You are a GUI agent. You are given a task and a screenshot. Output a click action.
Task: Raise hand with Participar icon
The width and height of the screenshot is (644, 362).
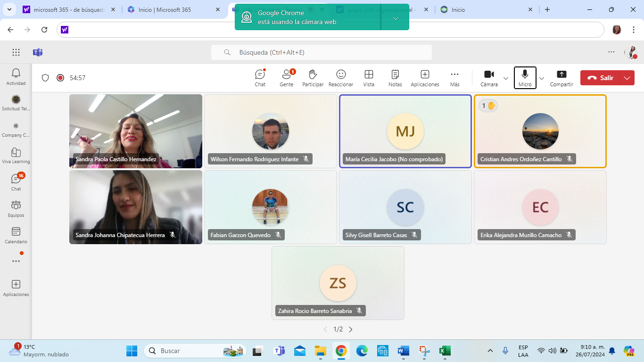point(313,78)
